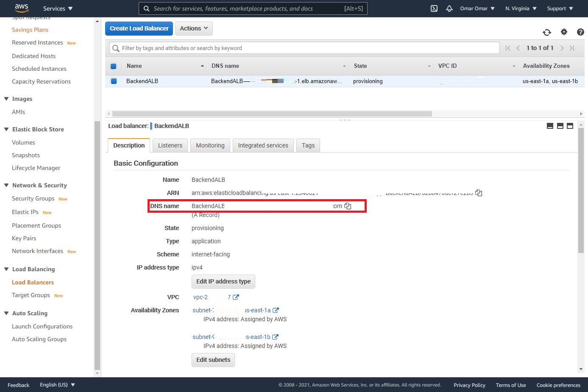The width and height of the screenshot is (588, 392).
Task: Open the Privacy Policy link
Action: pyautogui.click(x=469, y=385)
